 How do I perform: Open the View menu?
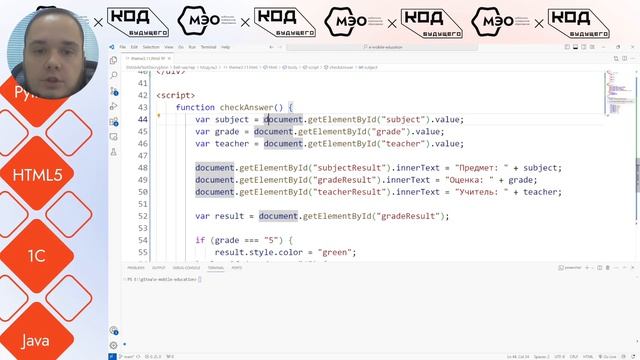tap(169, 47)
